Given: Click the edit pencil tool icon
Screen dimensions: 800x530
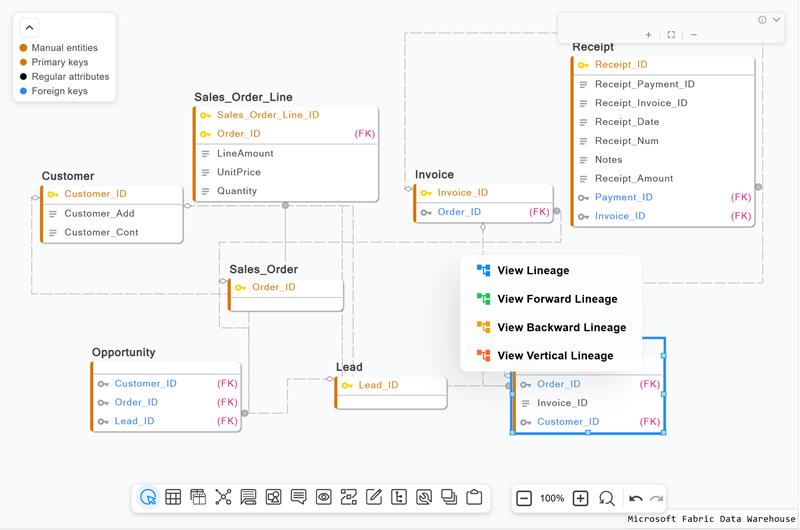Looking at the screenshot, I should [x=374, y=497].
